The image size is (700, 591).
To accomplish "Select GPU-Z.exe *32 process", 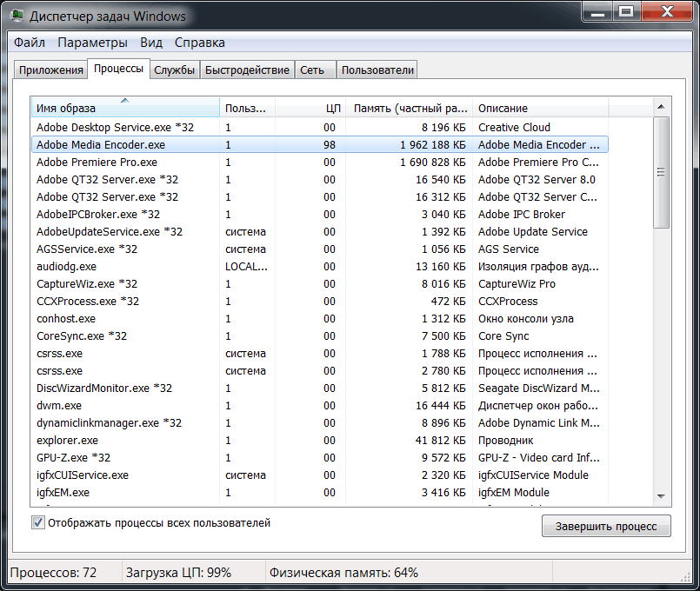I will (x=320, y=458).
